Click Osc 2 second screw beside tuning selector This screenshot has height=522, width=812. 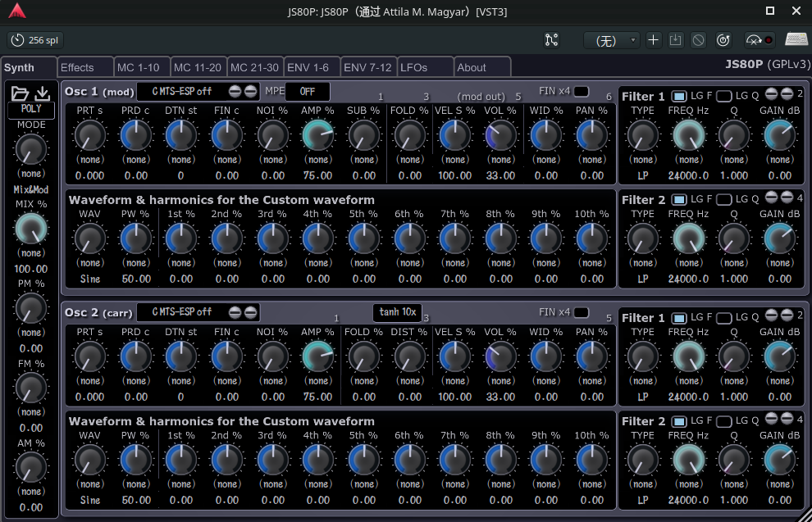pyautogui.click(x=251, y=312)
